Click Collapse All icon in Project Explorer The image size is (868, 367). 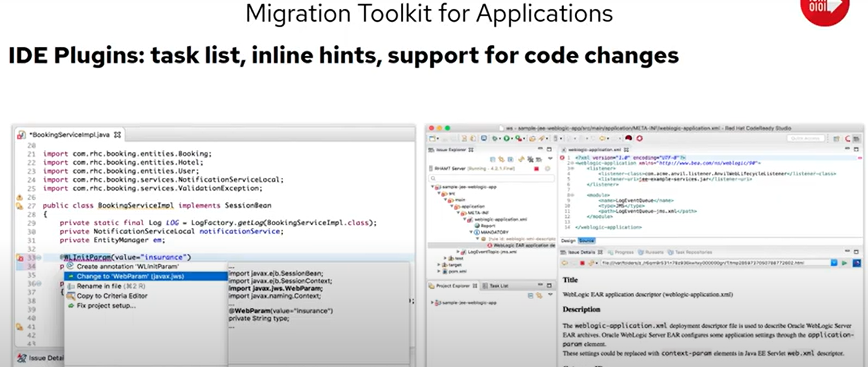tap(530, 295)
